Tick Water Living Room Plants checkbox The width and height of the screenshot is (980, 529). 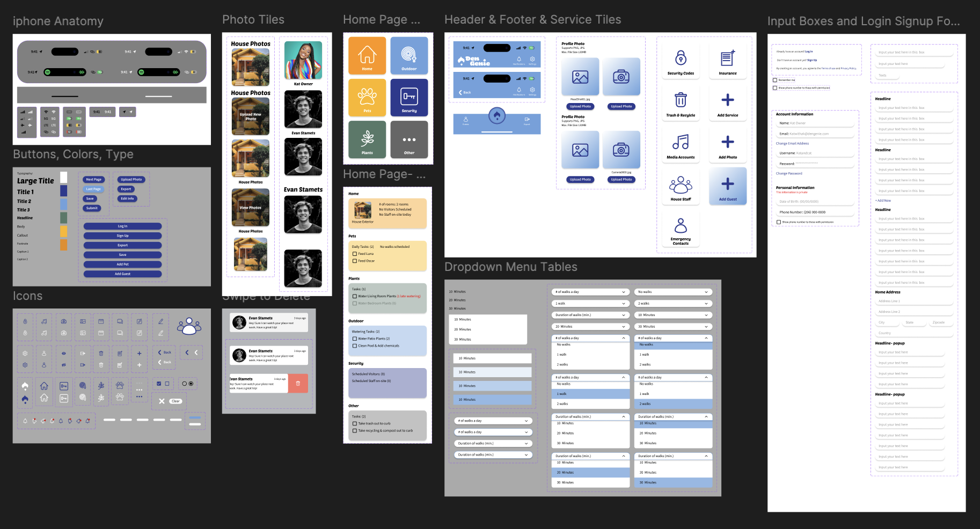point(354,296)
